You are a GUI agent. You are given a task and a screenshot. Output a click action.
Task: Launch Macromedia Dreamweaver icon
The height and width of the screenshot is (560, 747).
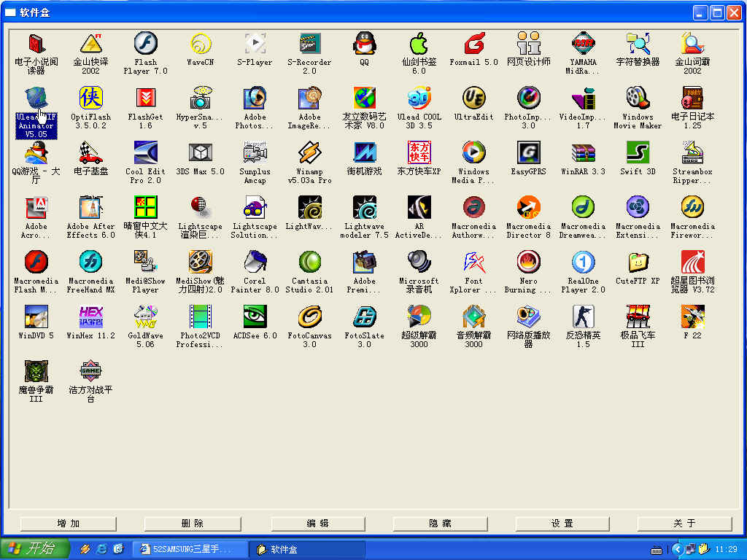click(x=583, y=208)
